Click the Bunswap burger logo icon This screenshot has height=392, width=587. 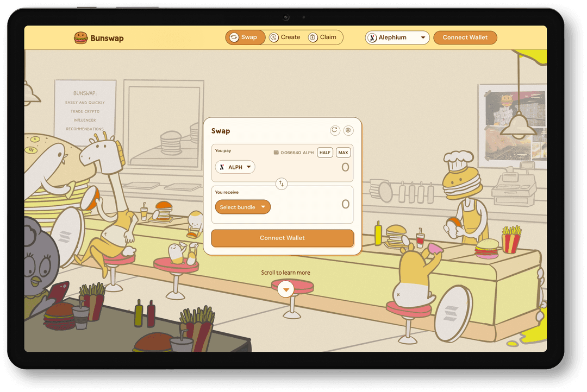(81, 38)
